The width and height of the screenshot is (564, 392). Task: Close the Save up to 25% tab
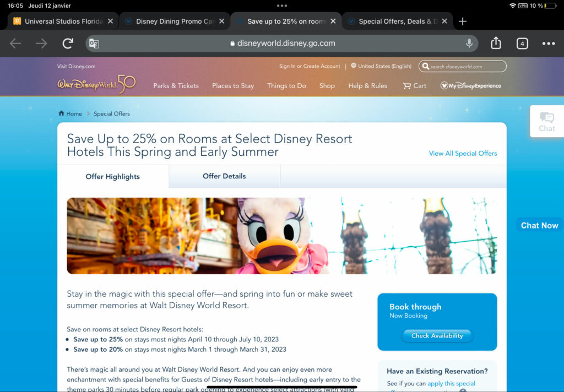(x=333, y=21)
